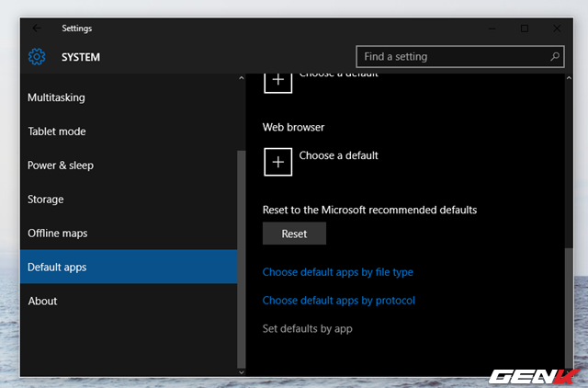Click the sidebar scroll-down arrow
The height and width of the screenshot is (388, 588).
(242, 372)
